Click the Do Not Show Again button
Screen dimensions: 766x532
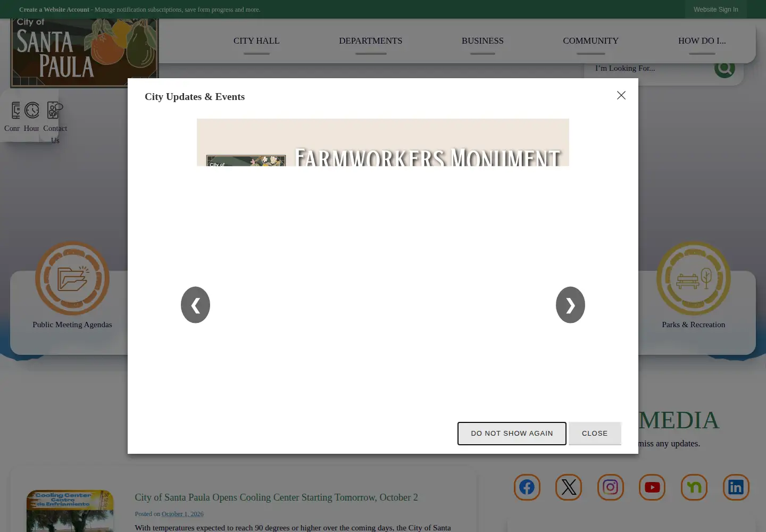point(512,434)
